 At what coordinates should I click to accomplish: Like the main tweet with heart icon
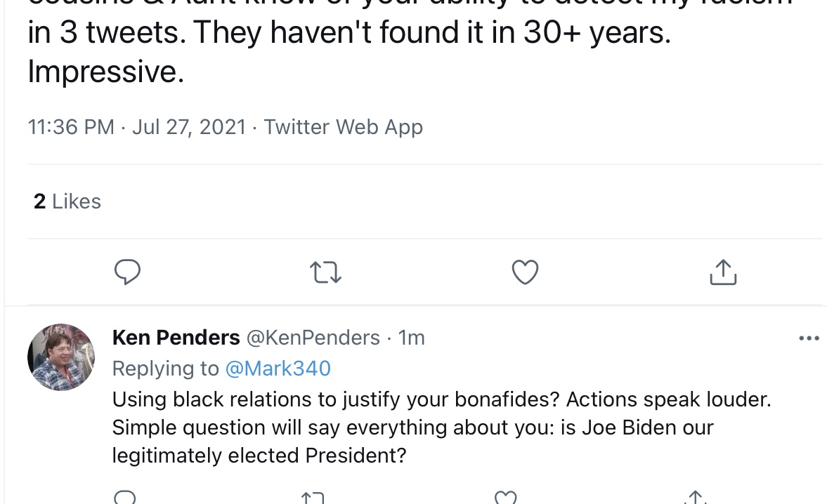pyautogui.click(x=526, y=272)
